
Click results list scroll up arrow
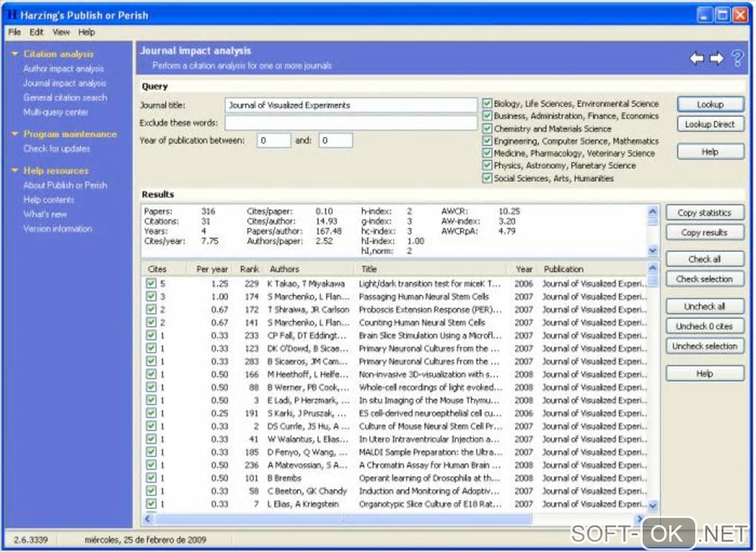(653, 268)
